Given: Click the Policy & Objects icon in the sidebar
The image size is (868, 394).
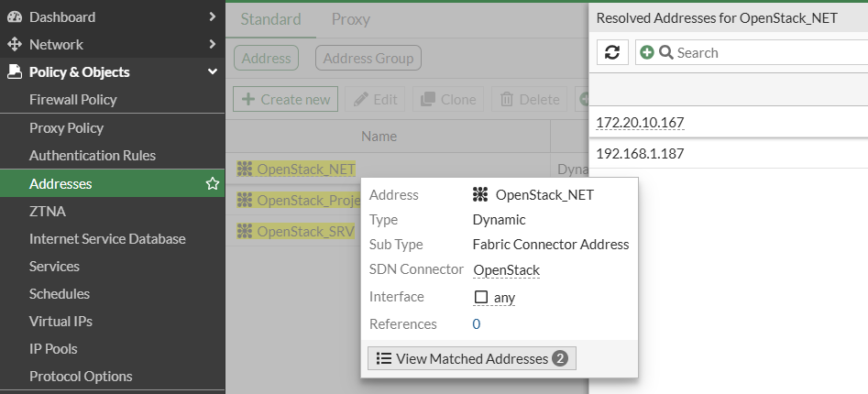Looking at the screenshot, I should [15, 72].
